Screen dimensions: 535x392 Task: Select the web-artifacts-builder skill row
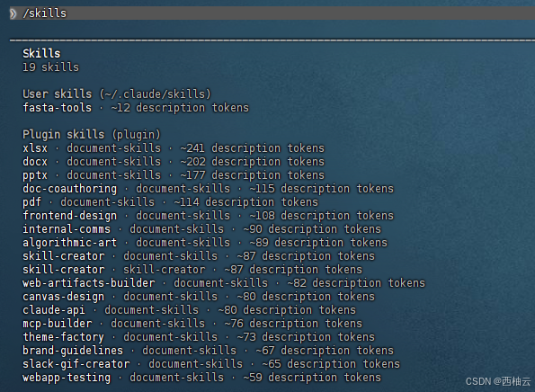click(x=224, y=283)
